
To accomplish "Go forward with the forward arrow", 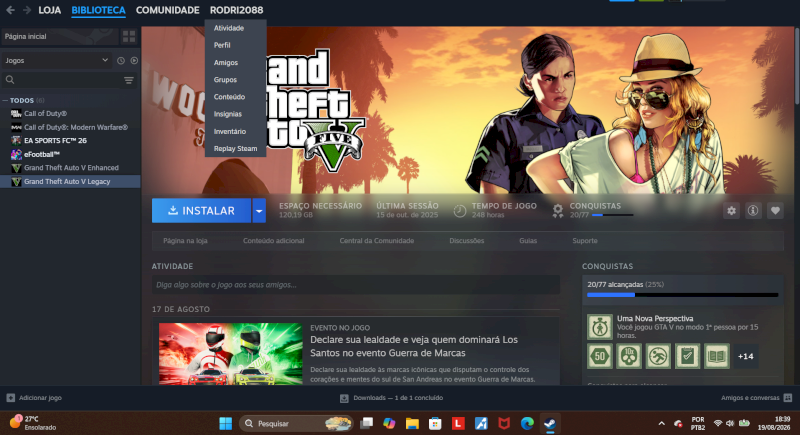I will pyautogui.click(x=27, y=10).
